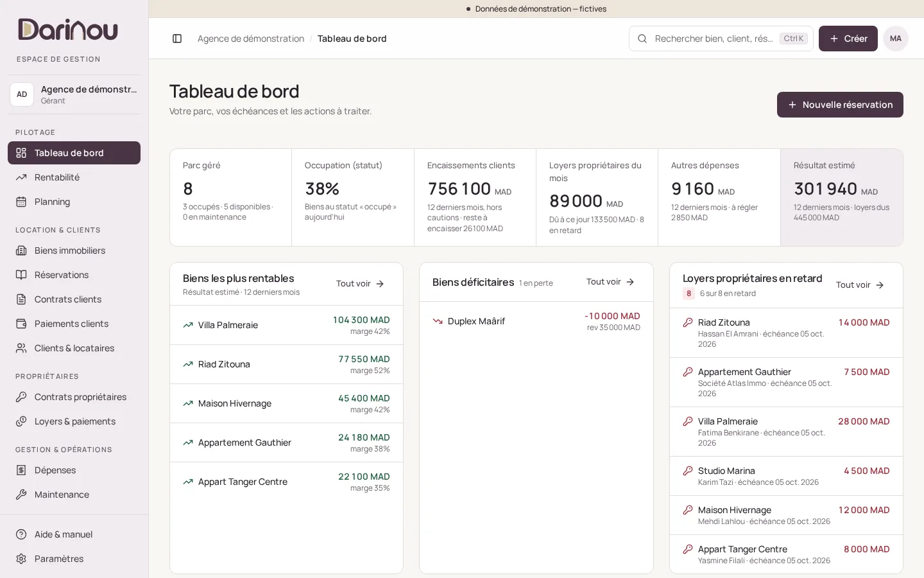Navigate to Réservations
Screen dimensions: 924x578
(74, 275)
